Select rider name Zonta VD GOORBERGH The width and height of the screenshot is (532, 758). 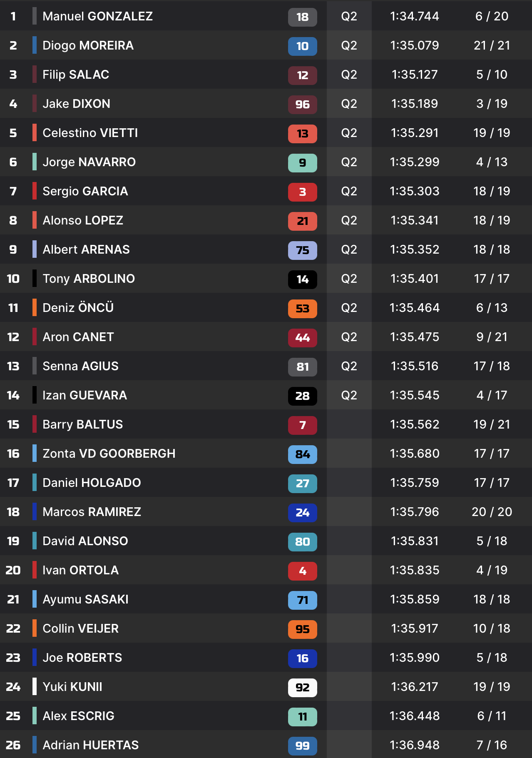pyautogui.click(x=109, y=454)
